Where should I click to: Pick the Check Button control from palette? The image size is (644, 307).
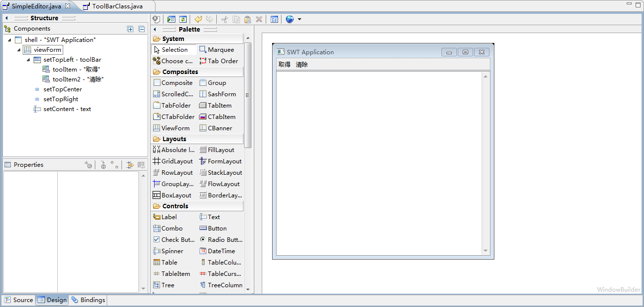[x=174, y=240]
